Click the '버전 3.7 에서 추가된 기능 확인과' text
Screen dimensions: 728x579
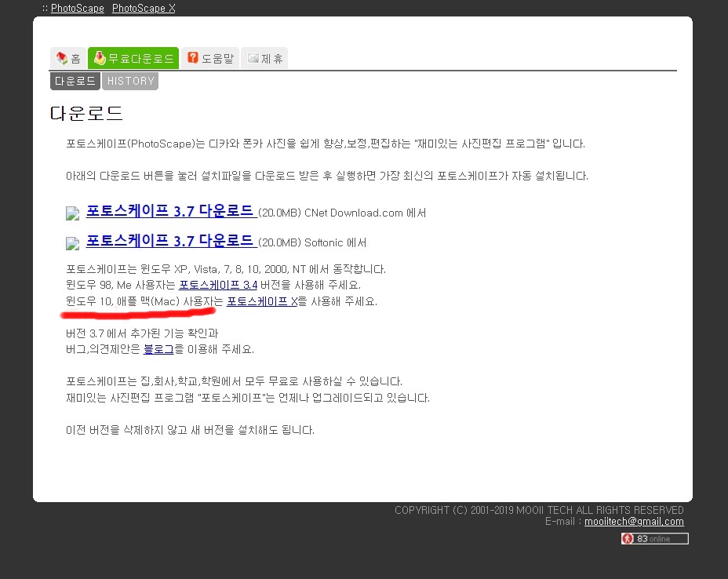[142, 333]
